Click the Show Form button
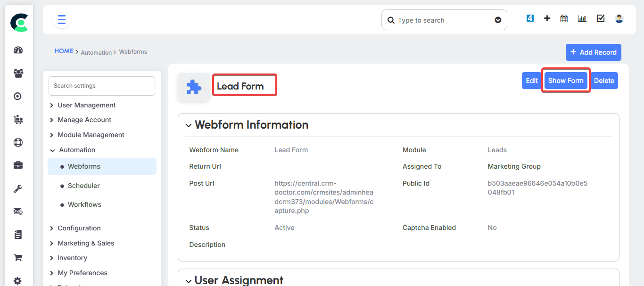The image size is (644, 286). coord(565,80)
